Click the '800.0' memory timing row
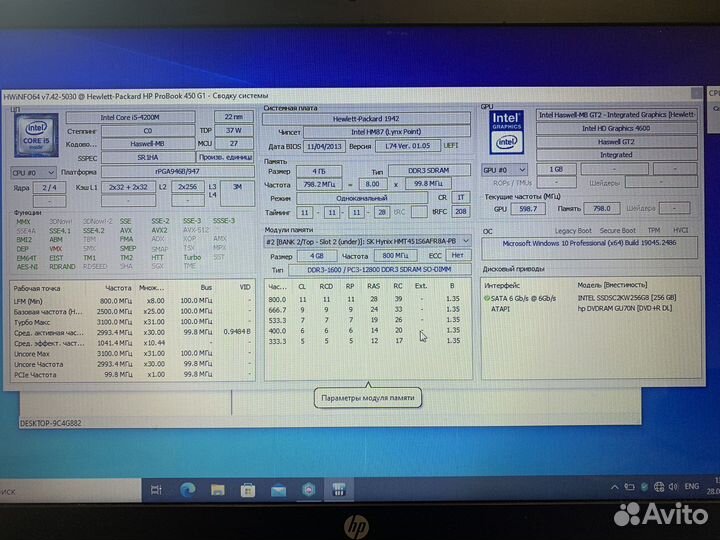The image size is (720, 540). [368, 299]
